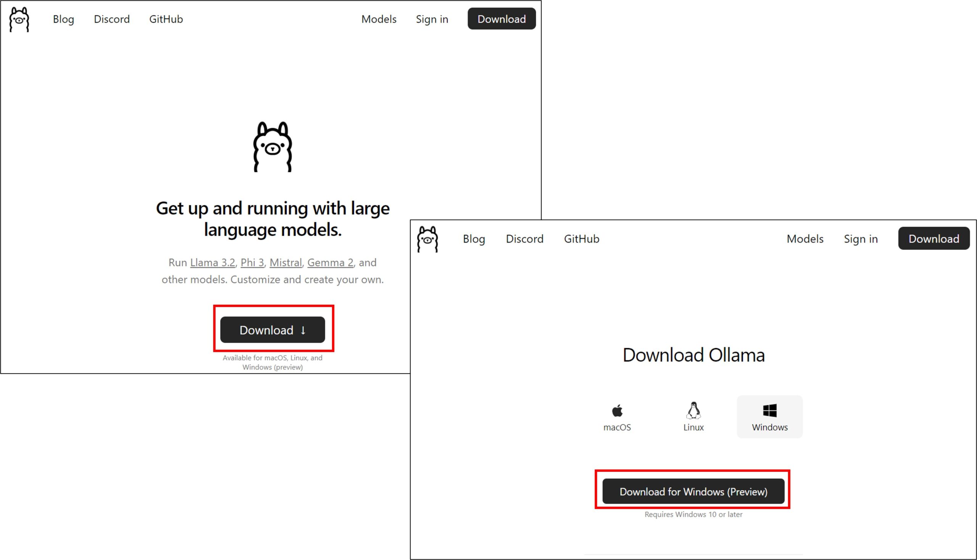Open Models on the download page header
The height and width of the screenshot is (560, 977).
pyautogui.click(x=804, y=239)
